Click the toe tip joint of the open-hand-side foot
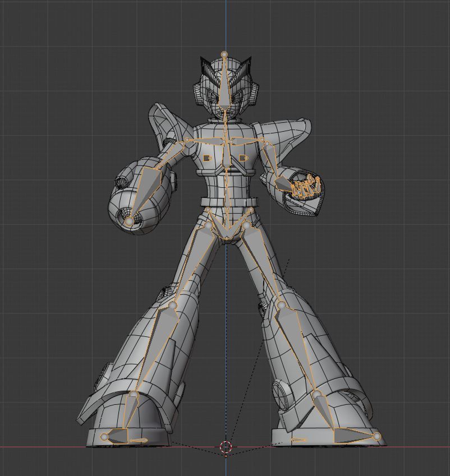Viewport: 450px width, 476px height. click(376, 437)
